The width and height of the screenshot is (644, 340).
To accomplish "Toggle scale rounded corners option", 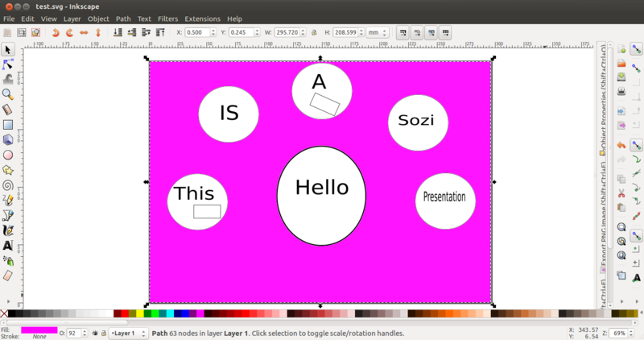I will 417,32.
